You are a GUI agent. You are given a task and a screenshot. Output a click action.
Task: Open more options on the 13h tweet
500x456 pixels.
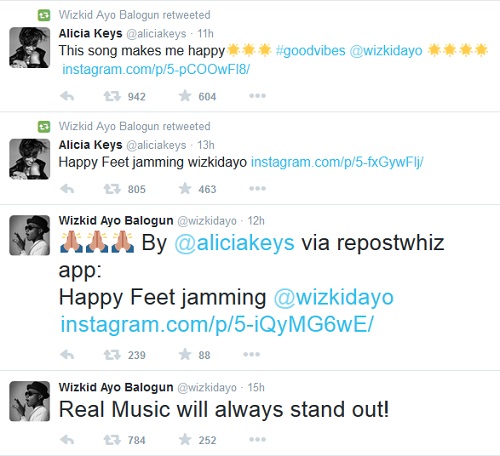[x=257, y=189]
